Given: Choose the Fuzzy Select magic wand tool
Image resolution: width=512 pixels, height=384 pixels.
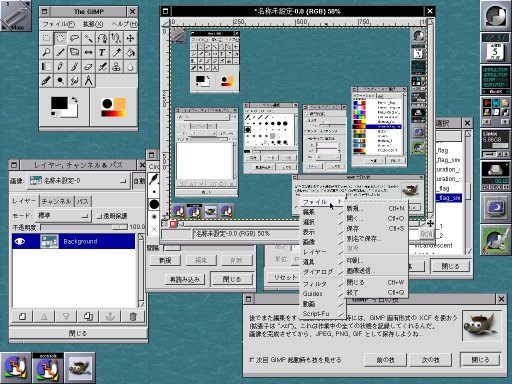Looking at the screenshot, I should (88, 38).
